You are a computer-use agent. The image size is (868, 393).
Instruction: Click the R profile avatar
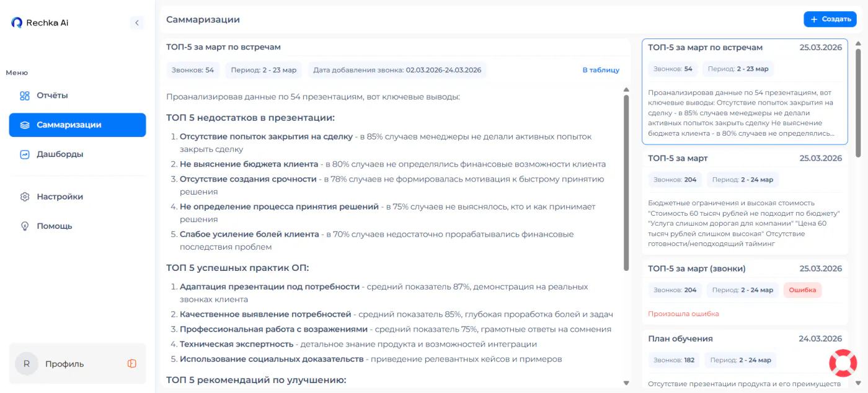27,364
